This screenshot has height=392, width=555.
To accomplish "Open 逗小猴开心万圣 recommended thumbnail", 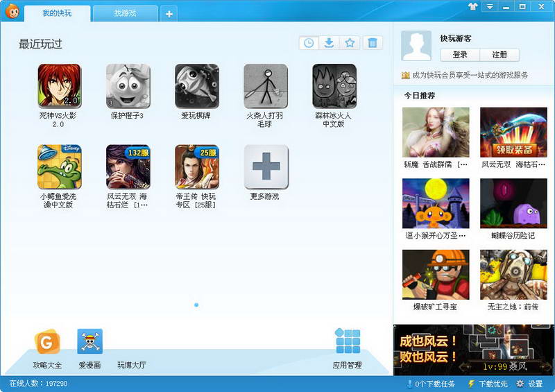I will (436, 203).
